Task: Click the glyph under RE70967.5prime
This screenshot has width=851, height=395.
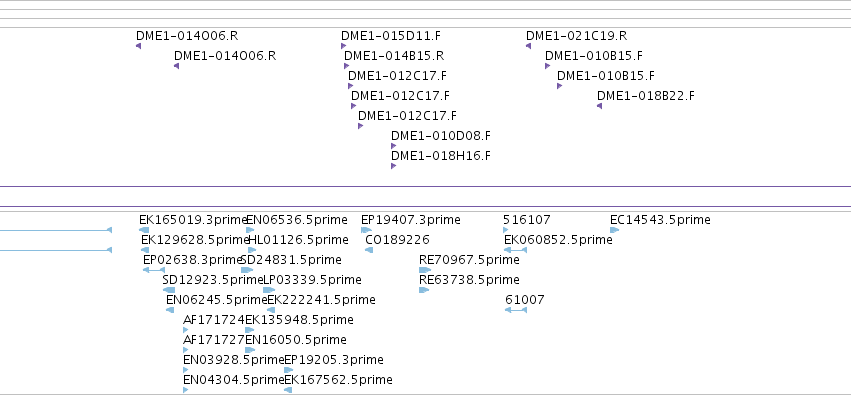Action: click(x=425, y=270)
